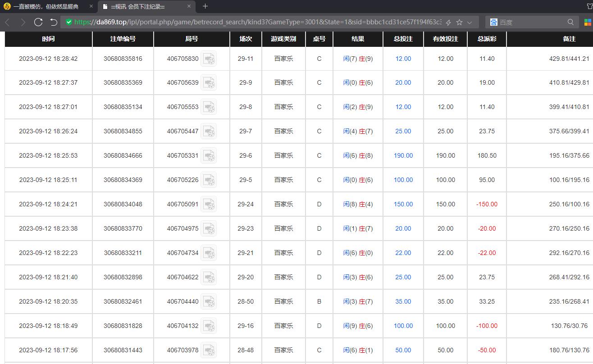Select bet number 30680834666
Viewport: 593px width, 364px height.
point(123,156)
